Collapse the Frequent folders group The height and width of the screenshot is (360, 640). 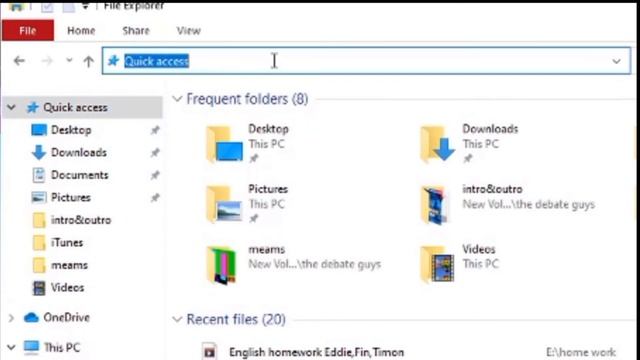click(177, 99)
